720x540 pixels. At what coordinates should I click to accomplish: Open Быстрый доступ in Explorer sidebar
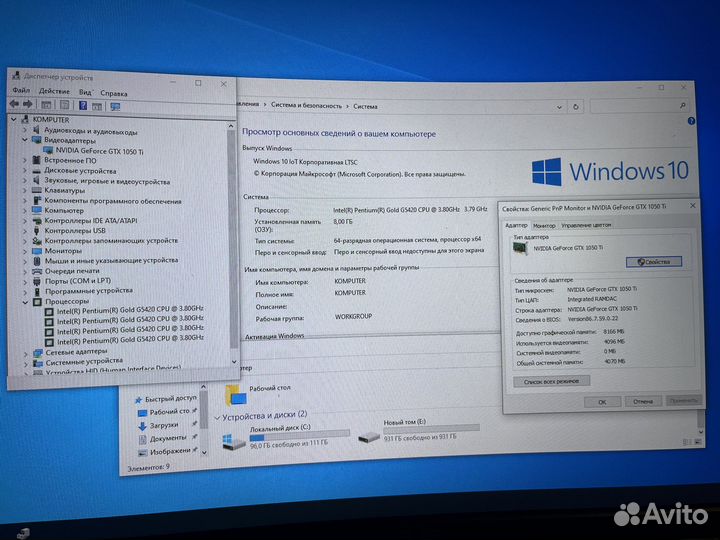coord(166,399)
